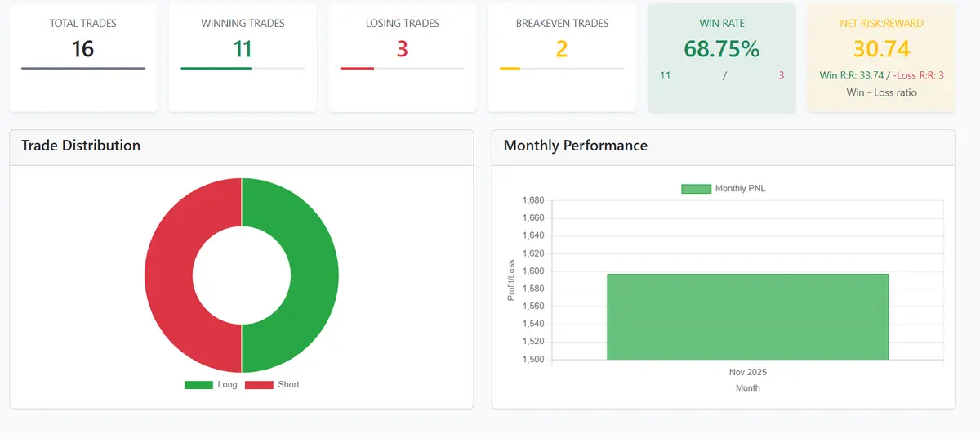Click the Net Risk:Reward 30.74 value
Screen dimensions: 980x439
(x=882, y=49)
